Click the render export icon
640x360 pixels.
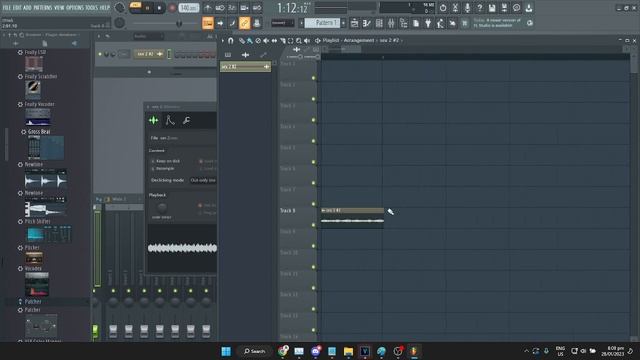504,8
